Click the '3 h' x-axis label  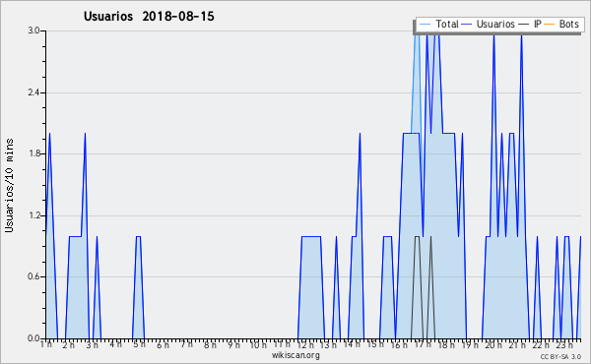[92, 344]
